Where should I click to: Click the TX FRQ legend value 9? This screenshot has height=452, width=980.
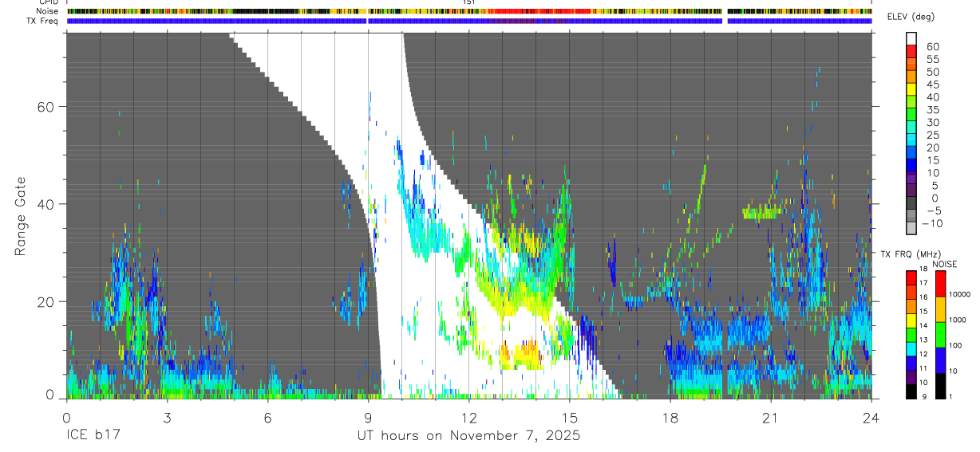click(x=924, y=396)
